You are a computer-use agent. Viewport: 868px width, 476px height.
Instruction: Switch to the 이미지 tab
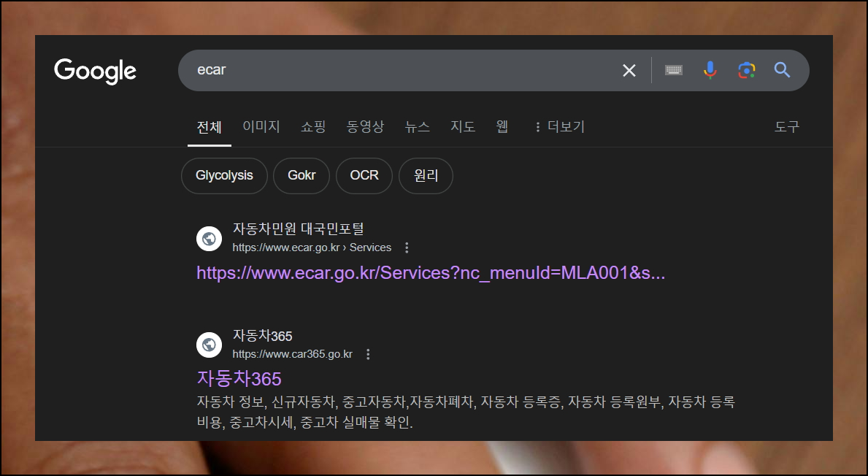tap(261, 127)
